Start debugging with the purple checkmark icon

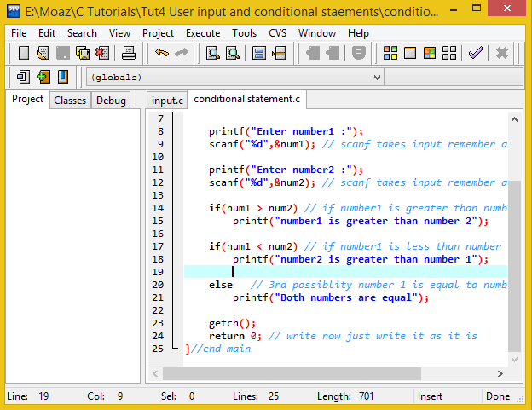pos(476,53)
